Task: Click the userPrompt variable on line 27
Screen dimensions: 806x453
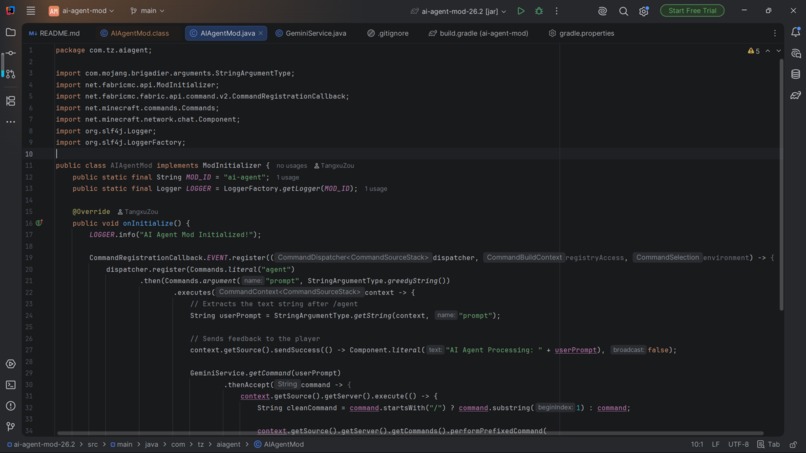Action: pyautogui.click(x=576, y=350)
